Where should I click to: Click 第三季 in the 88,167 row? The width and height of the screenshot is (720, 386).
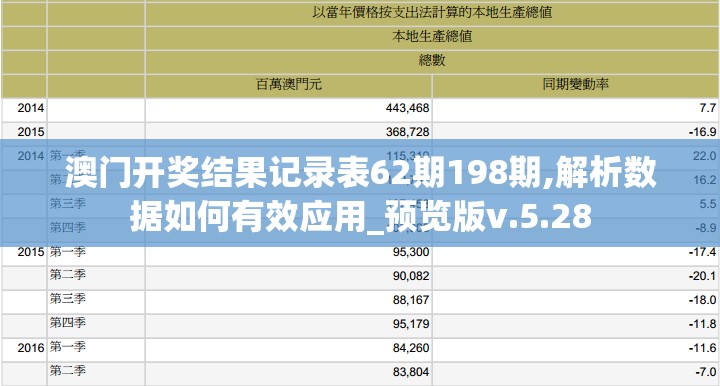tap(68, 299)
